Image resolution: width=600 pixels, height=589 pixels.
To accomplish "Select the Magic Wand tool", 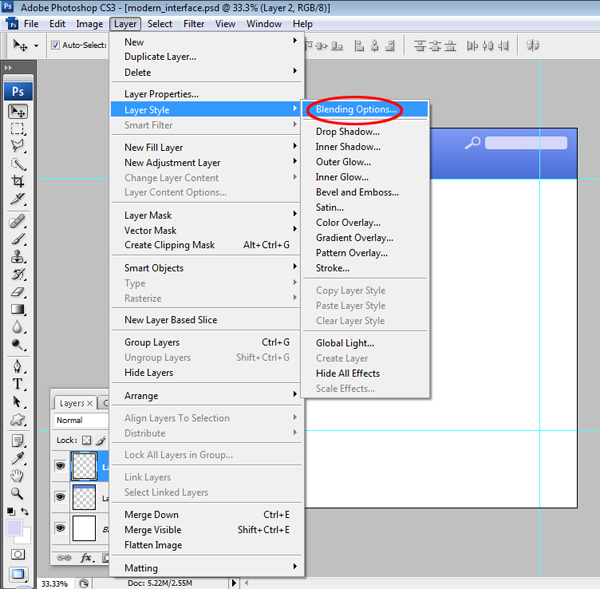I will [18, 164].
